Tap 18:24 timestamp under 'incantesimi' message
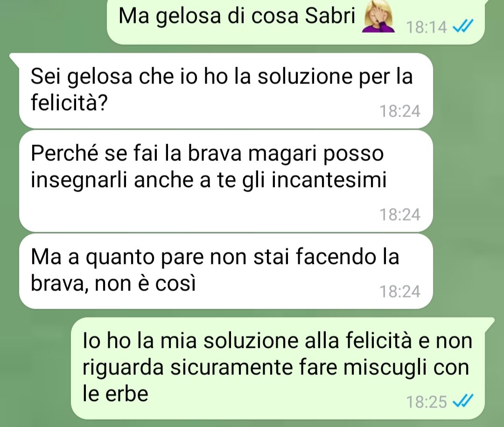 [400, 214]
